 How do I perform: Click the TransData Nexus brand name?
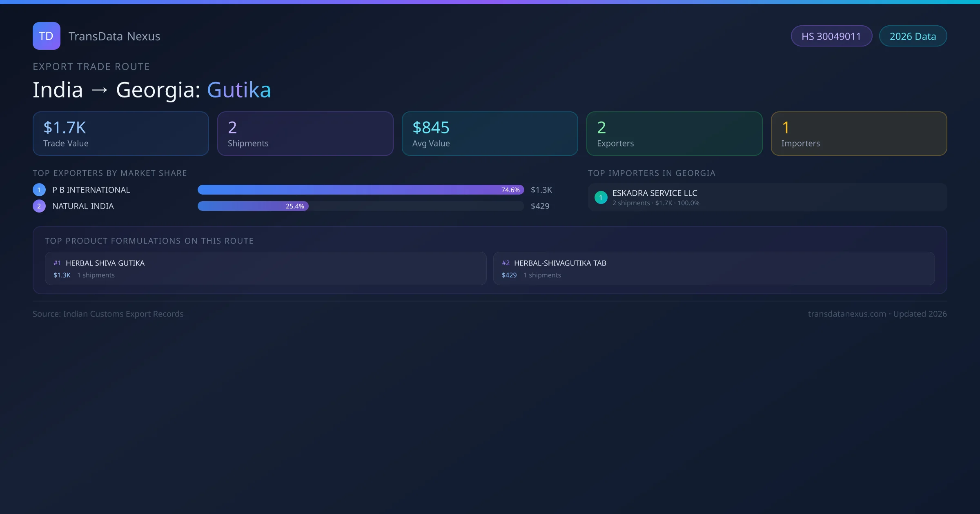coord(114,36)
